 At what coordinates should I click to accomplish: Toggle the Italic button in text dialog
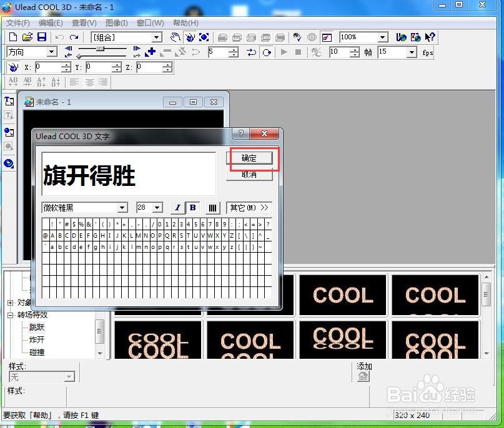pyautogui.click(x=178, y=208)
